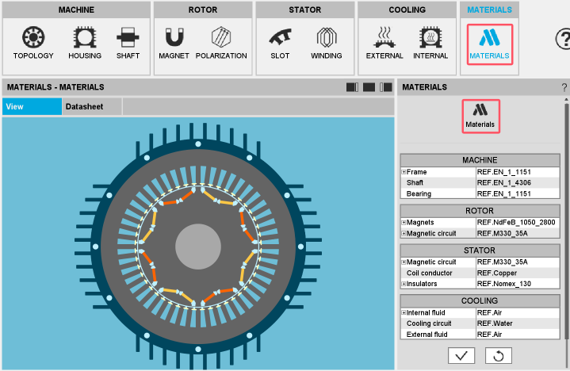
Task: Click Frame value REF.EN_1_1151
Action: coord(518,172)
